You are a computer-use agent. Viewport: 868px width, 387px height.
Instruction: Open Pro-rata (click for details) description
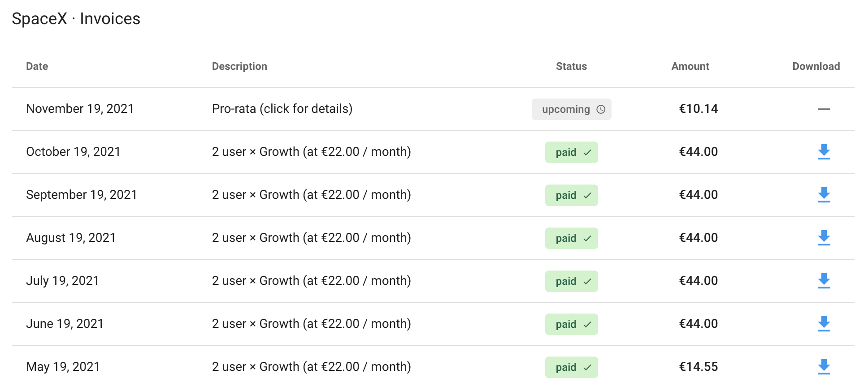(x=282, y=109)
